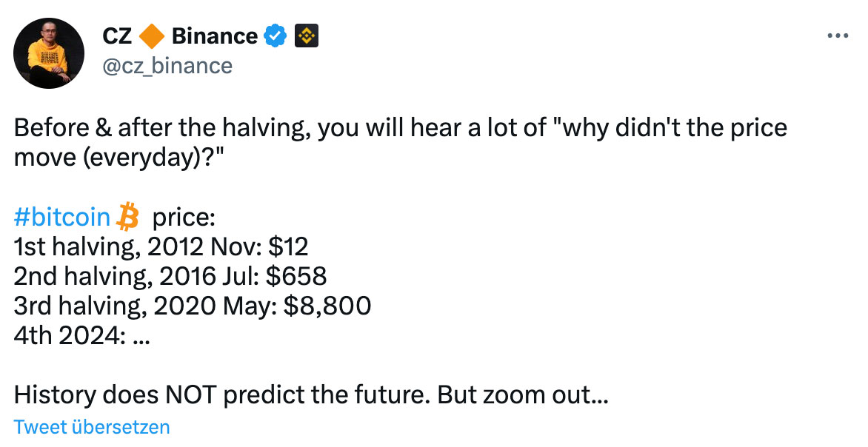The height and width of the screenshot is (447, 868).
Task: Click the 'But zoom out...' closing text
Action: click(x=523, y=395)
